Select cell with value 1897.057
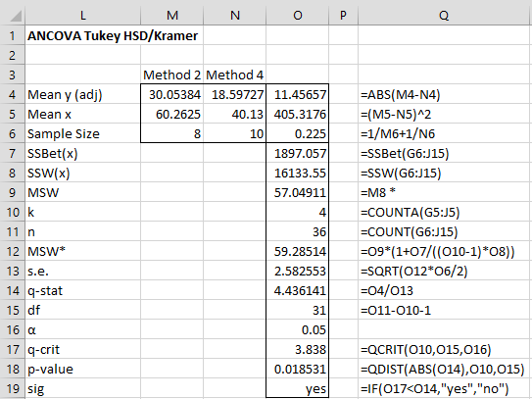Viewport: 532px width, 399px height. (297, 153)
